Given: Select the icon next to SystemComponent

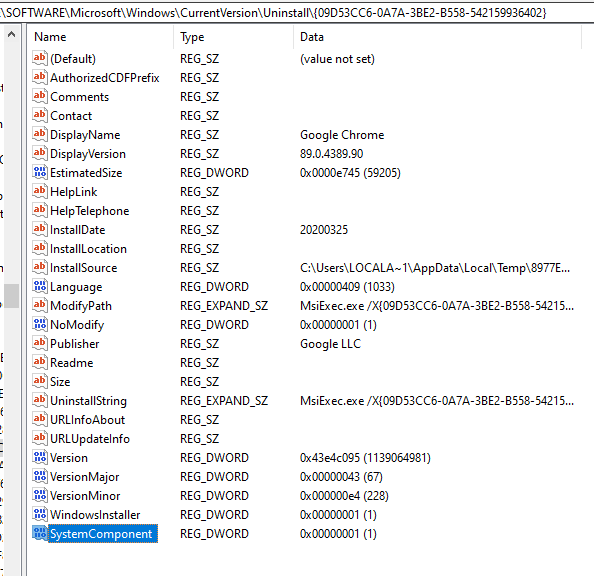Looking at the screenshot, I should pyautogui.click(x=40, y=533).
